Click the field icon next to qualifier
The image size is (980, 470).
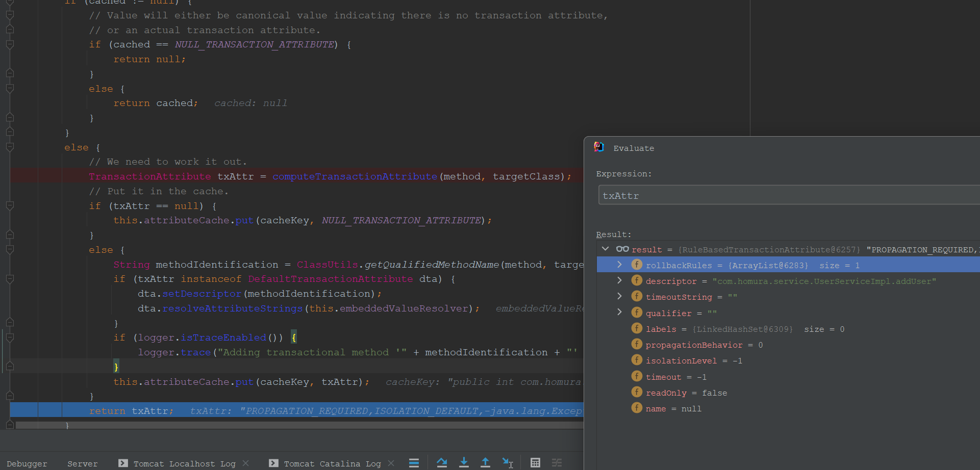click(x=637, y=312)
